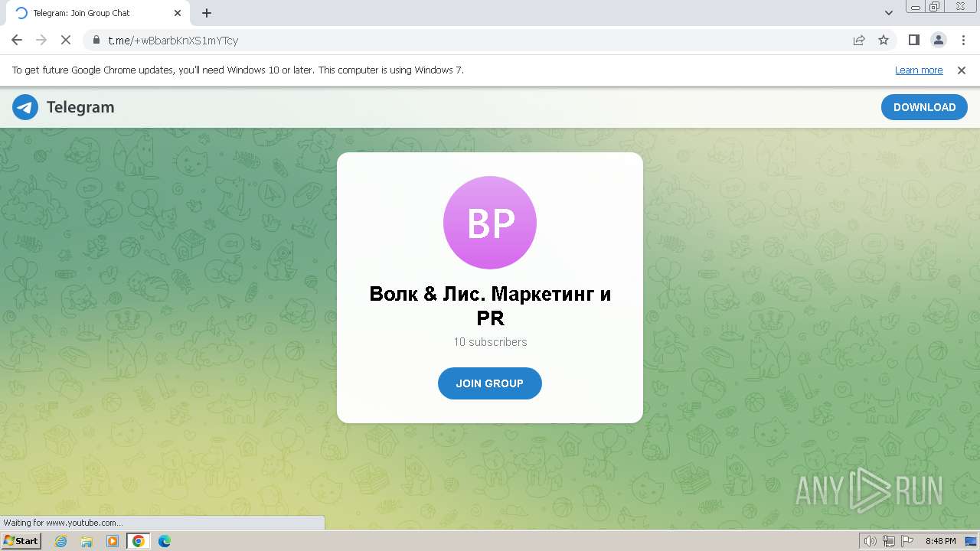The width and height of the screenshot is (980, 551).
Task: Click the 10 subscribers text
Action: (x=490, y=342)
